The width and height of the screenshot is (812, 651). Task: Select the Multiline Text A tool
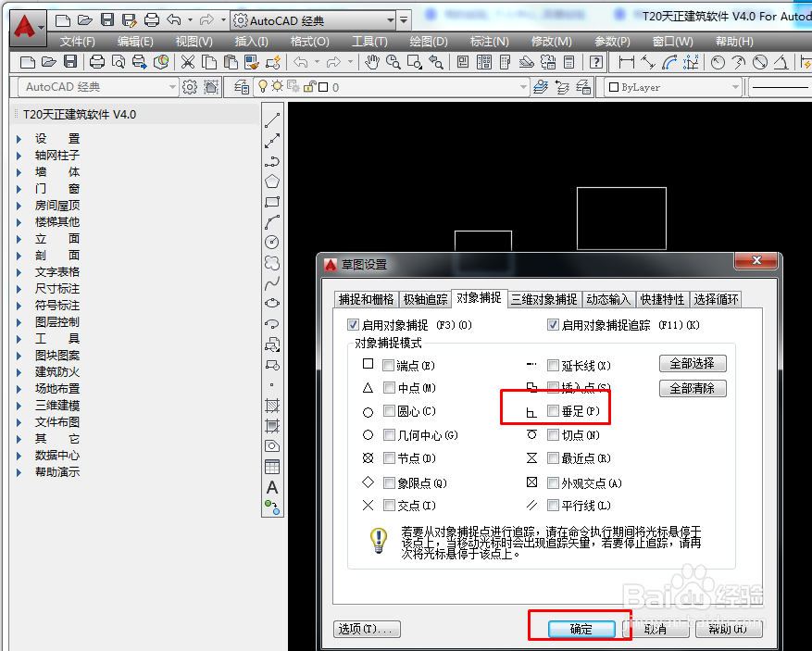[272, 487]
